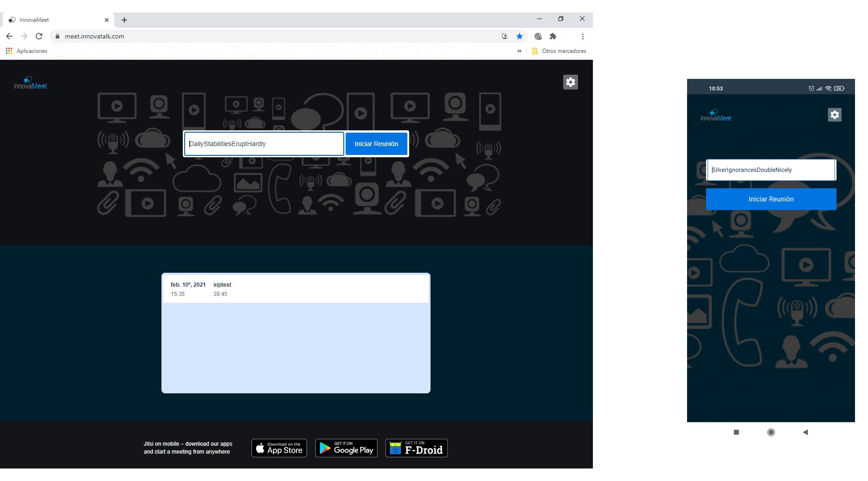Click the Get it on F-Droid badge
Image resolution: width=868 pixels, height=481 pixels.
[416, 448]
